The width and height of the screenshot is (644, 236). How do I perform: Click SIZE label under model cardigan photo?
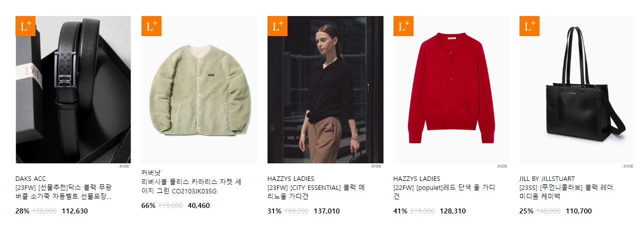(x=376, y=166)
